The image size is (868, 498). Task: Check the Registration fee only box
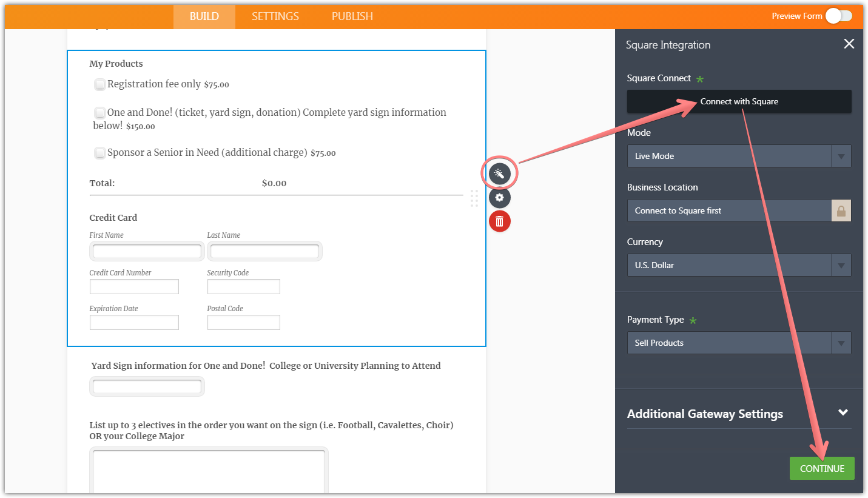click(x=100, y=84)
